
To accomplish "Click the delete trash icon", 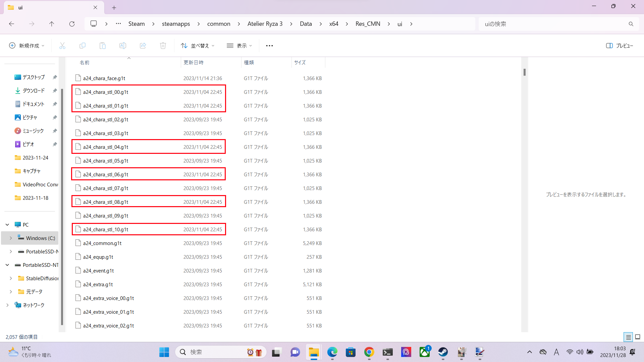I will tap(163, 46).
